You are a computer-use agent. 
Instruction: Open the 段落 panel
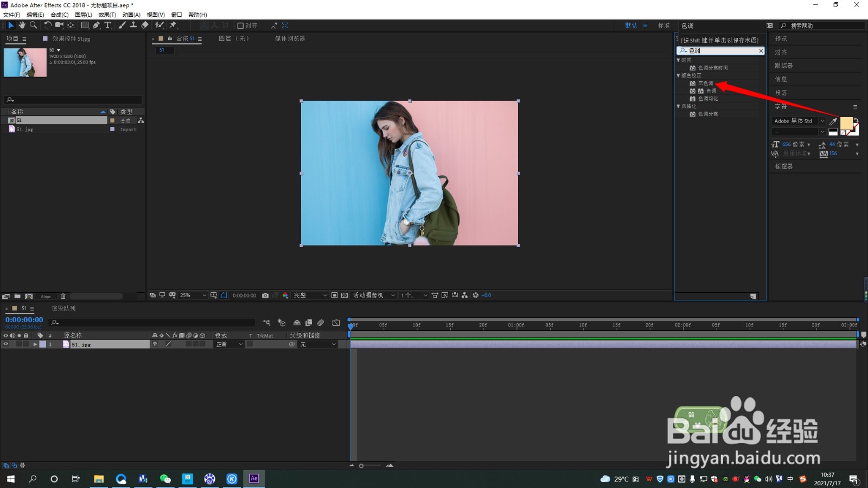pos(781,93)
